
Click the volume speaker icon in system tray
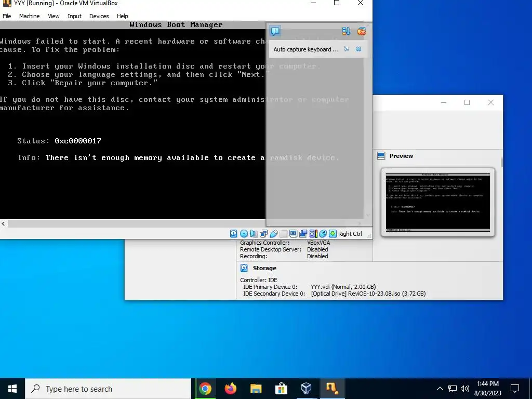point(465,389)
